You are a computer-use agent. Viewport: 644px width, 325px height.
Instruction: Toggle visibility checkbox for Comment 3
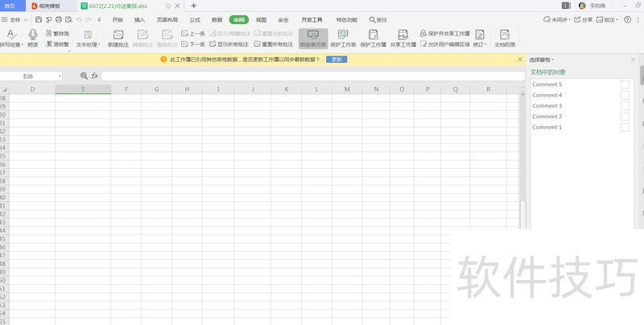[625, 106]
